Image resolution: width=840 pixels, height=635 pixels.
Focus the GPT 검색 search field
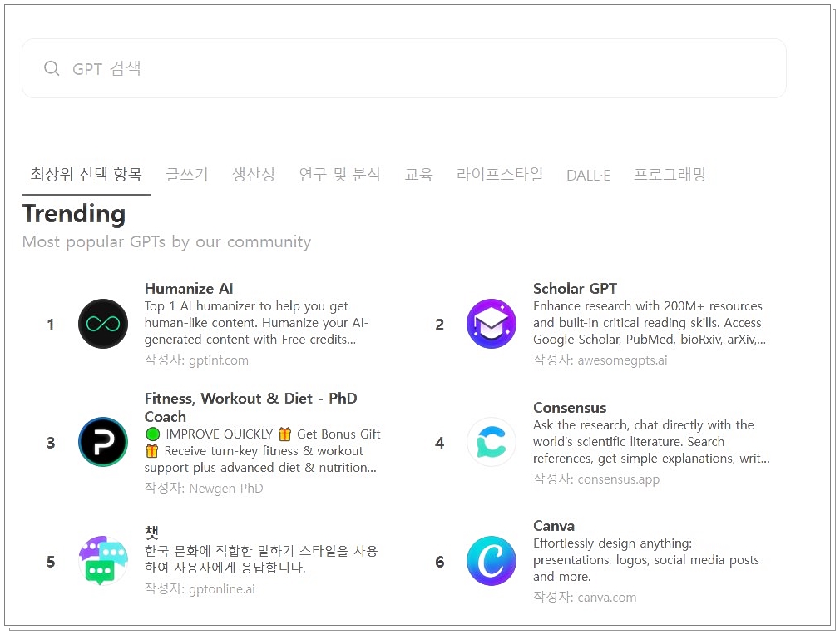(x=404, y=68)
